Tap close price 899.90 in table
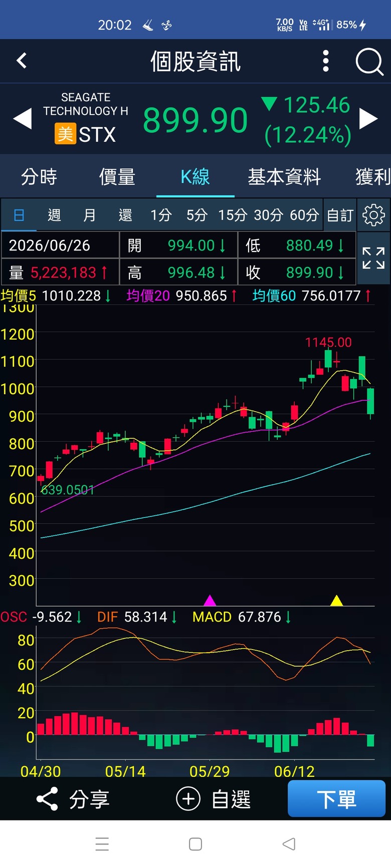Screen dimensions: 391x868 tap(309, 272)
